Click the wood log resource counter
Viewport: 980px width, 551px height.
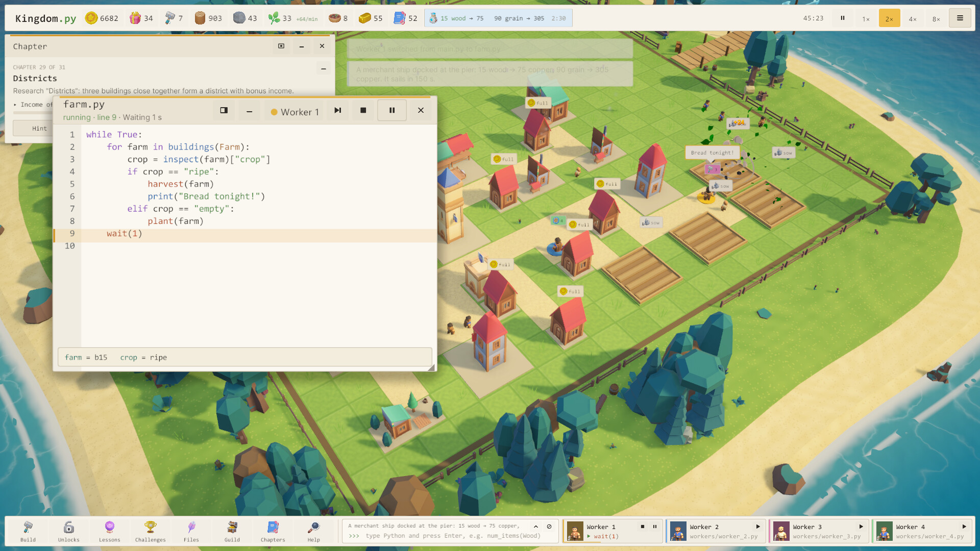tap(209, 18)
